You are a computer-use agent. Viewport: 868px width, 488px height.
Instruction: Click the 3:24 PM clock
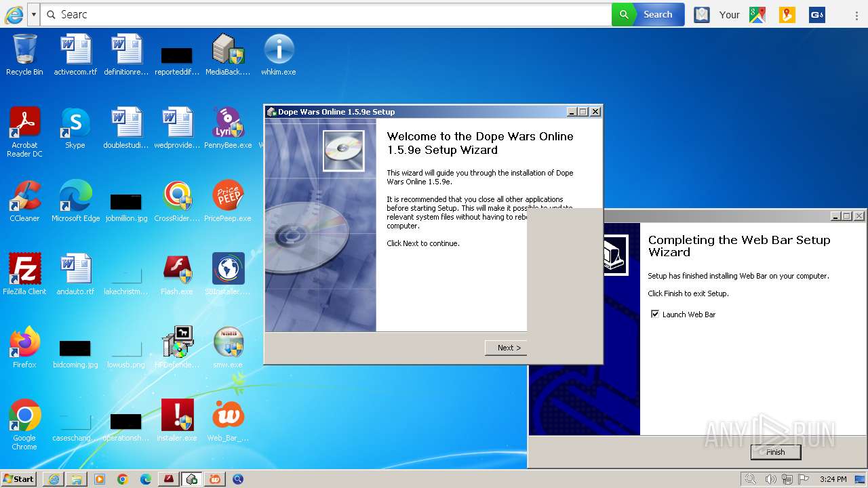pos(833,479)
